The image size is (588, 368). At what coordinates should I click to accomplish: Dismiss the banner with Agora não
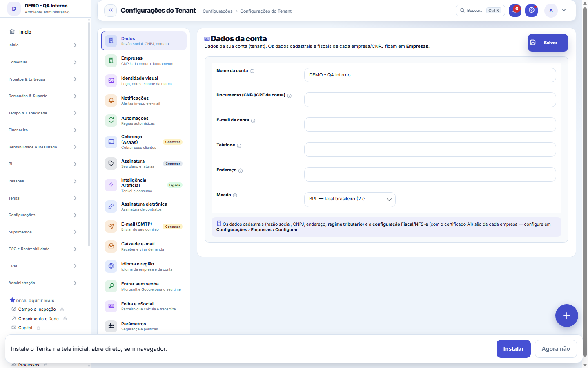click(556, 349)
